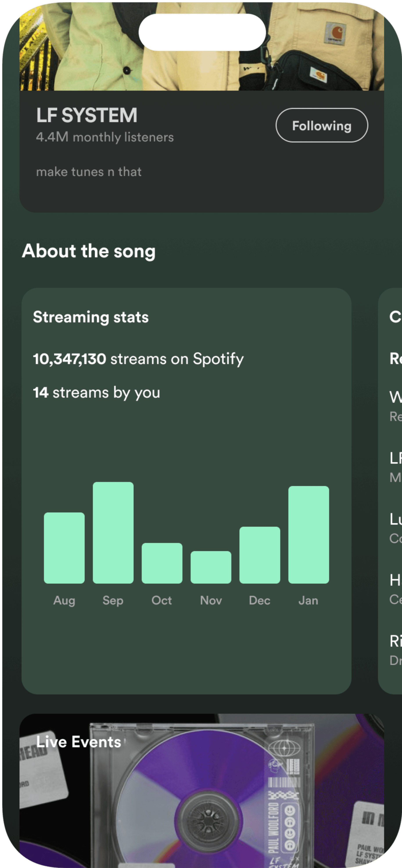The width and height of the screenshot is (402, 868).
Task: Click the Oct bar in streaming chart
Action: coord(162,563)
